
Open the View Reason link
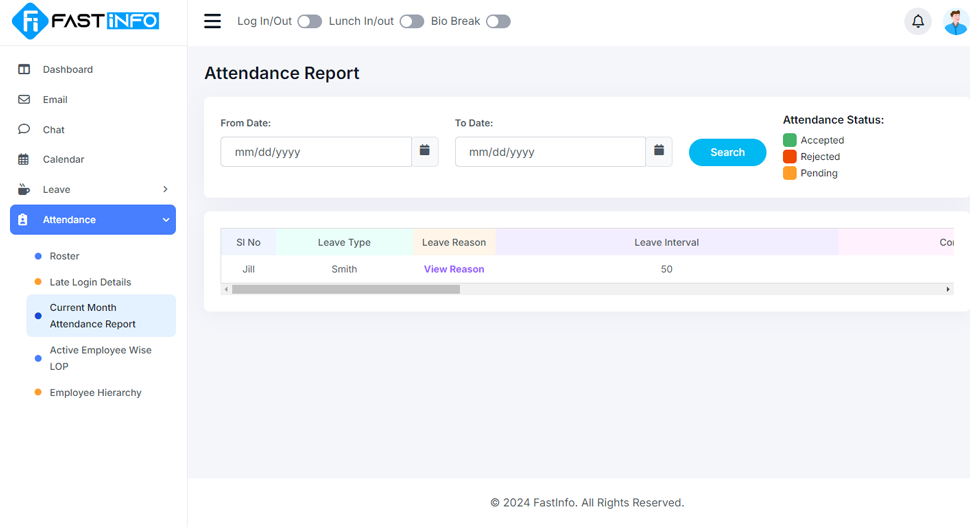pos(454,269)
